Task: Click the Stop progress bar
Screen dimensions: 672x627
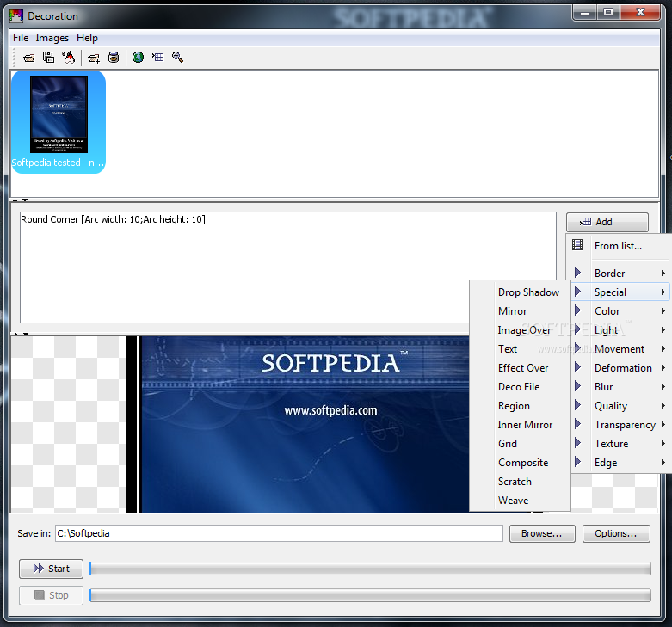Action: click(x=370, y=595)
